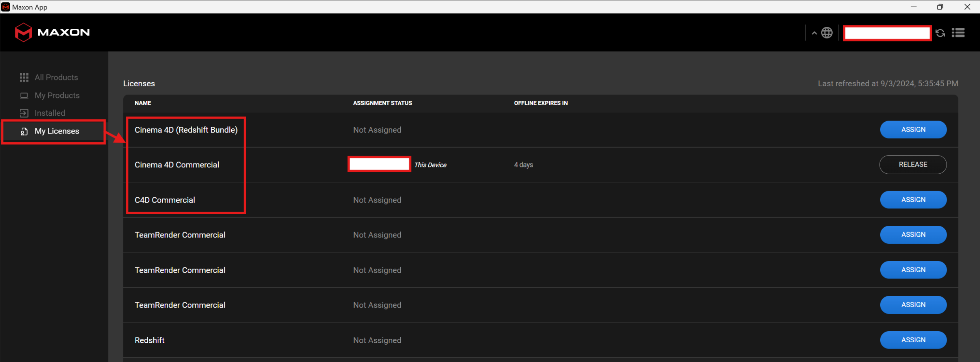Image resolution: width=980 pixels, height=362 pixels.
Task: Select the Cinema 4D (Redshift Bundle) name
Action: 186,130
